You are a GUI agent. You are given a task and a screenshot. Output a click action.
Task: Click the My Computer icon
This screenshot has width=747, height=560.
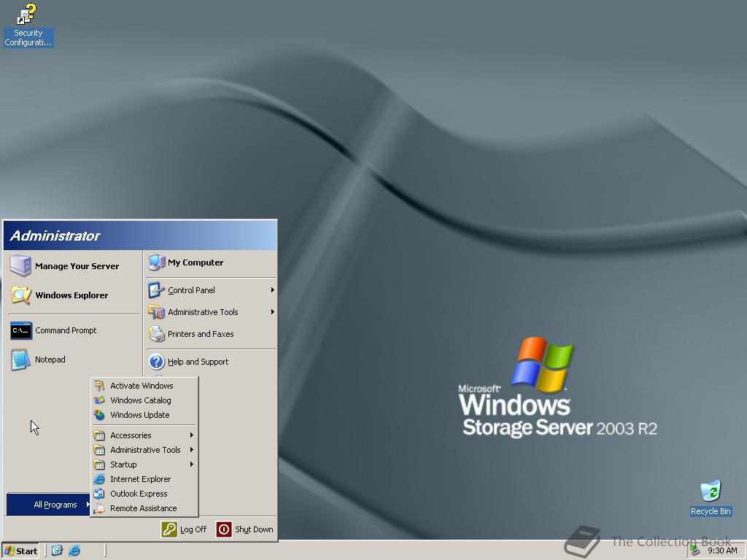pyautogui.click(x=157, y=262)
